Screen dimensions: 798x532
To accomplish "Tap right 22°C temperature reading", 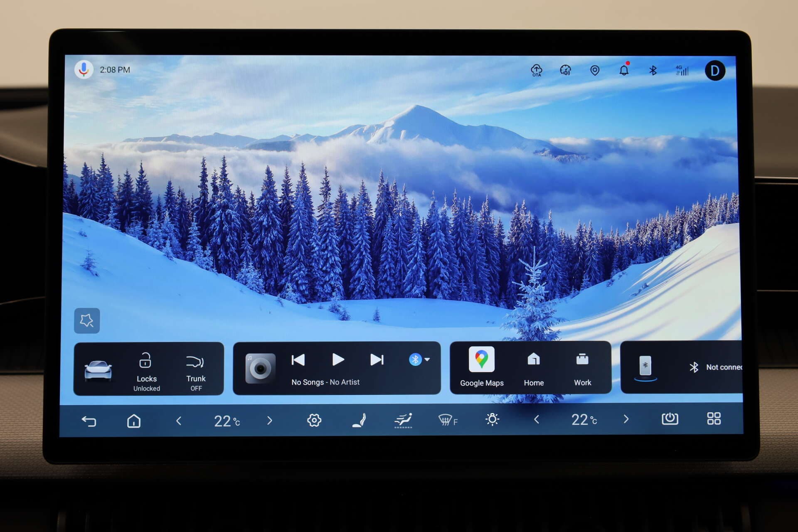I will coord(584,420).
